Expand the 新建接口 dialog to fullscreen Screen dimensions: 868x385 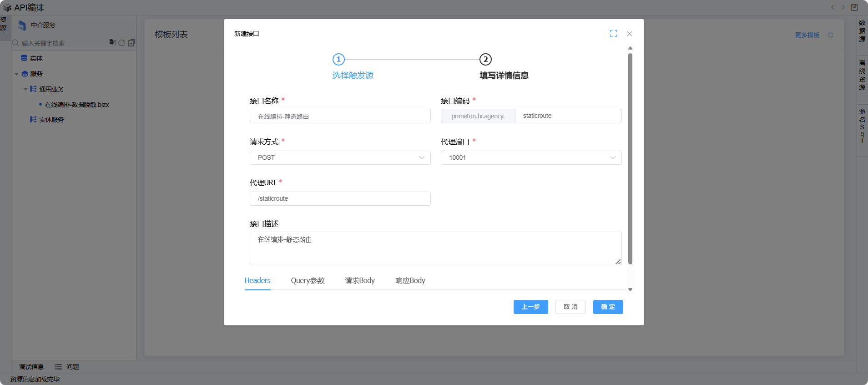click(x=613, y=34)
